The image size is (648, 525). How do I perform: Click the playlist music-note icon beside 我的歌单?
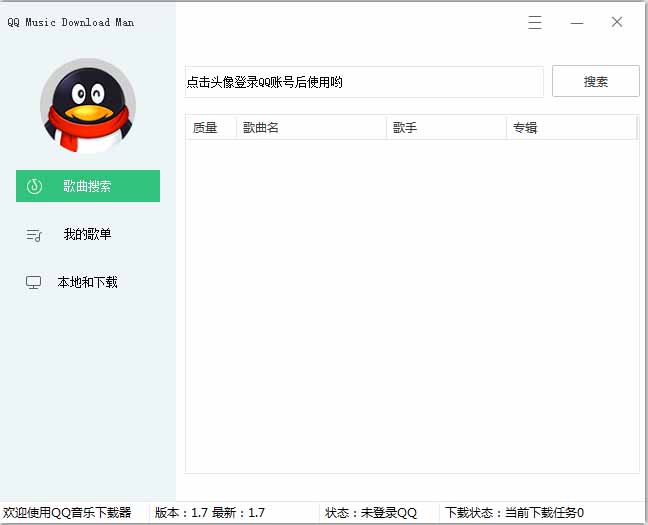pos(34,235)
